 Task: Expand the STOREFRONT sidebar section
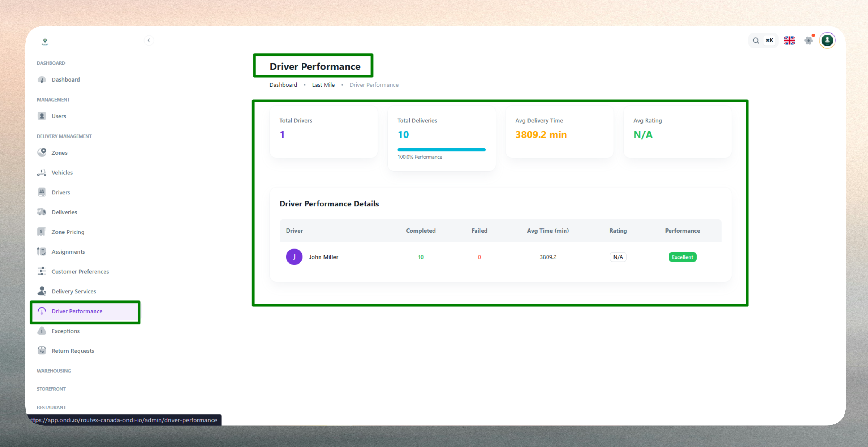pyautogui.click(x=51, y=389)
